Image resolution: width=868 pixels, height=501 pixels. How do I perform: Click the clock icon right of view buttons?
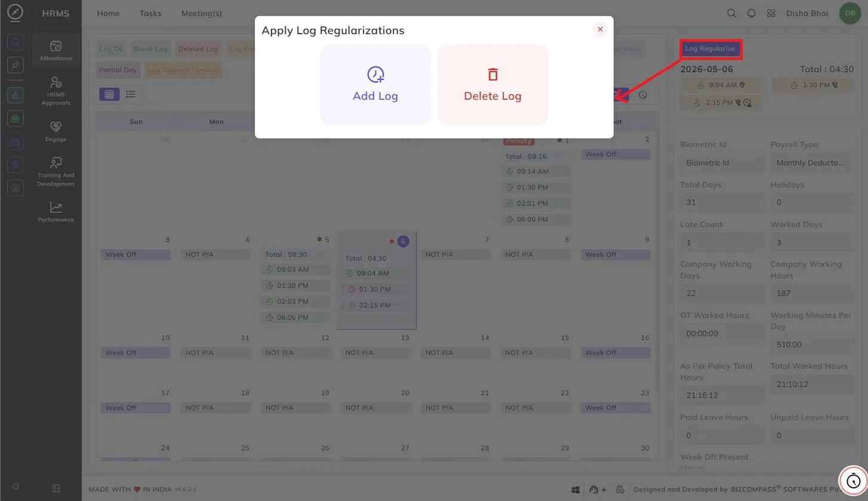[x=643, y=94]
